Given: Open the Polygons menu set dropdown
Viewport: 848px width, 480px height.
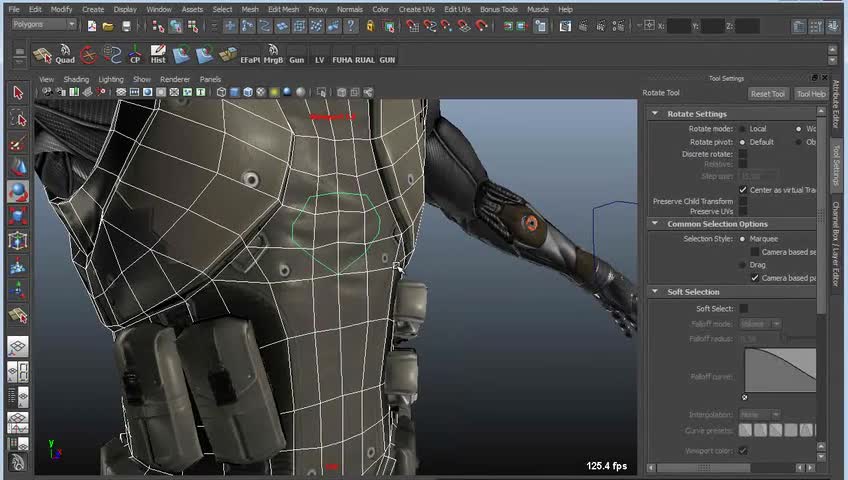Looking at the screenshot, I should 43,24.
